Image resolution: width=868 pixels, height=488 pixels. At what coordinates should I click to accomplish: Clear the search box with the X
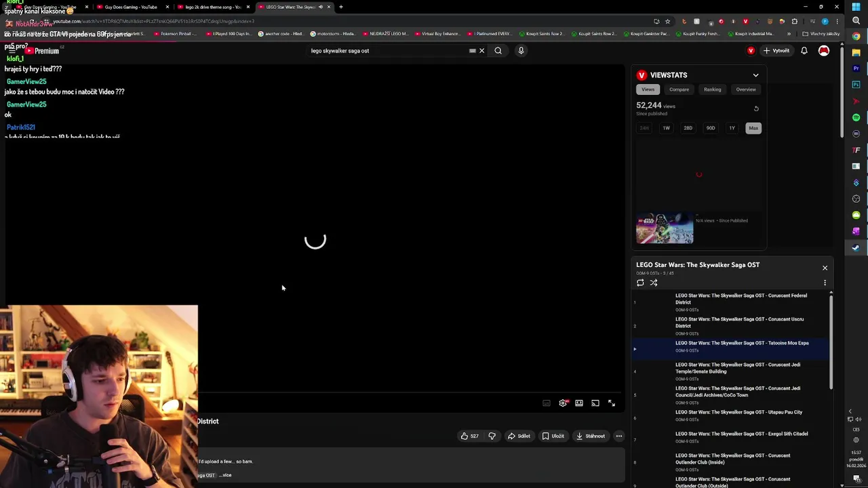coord(482,51)
